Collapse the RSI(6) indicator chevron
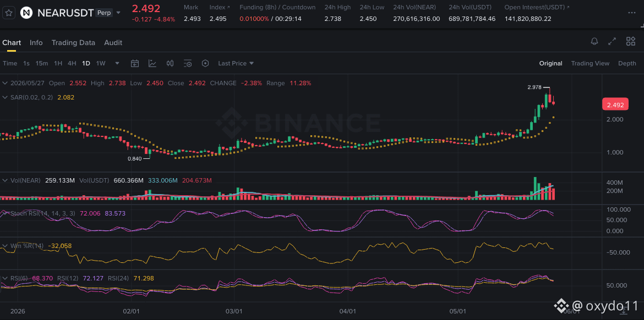Image resolution: width=644 pixels, height=320 pixels. pos(5,278)
